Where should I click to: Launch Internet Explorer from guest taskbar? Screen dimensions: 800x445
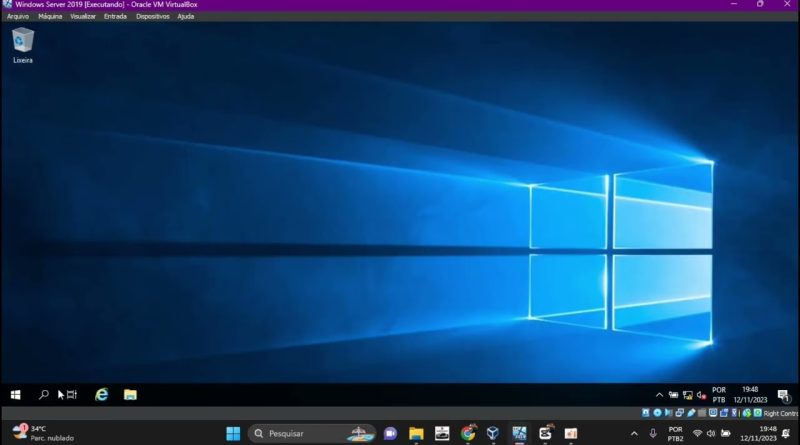click(102, 394)
